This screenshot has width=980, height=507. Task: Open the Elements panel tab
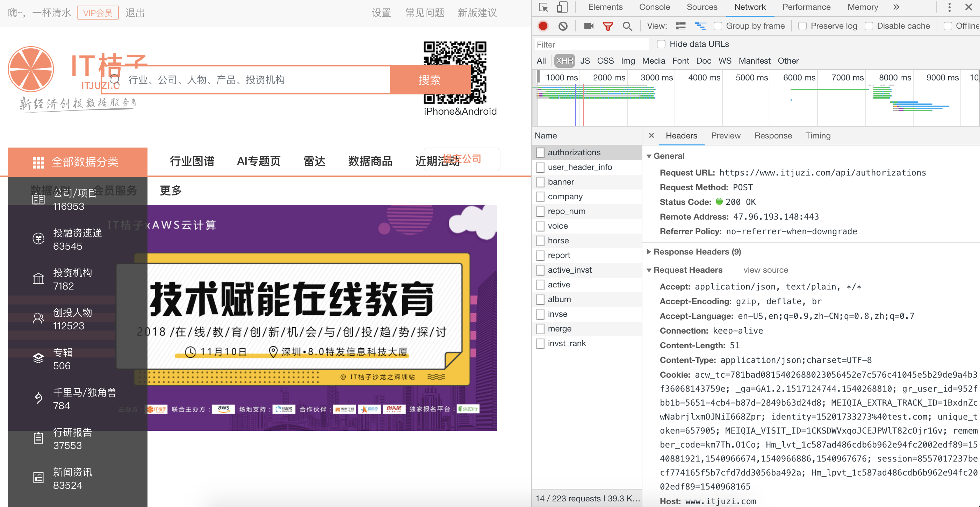(605, 7)
